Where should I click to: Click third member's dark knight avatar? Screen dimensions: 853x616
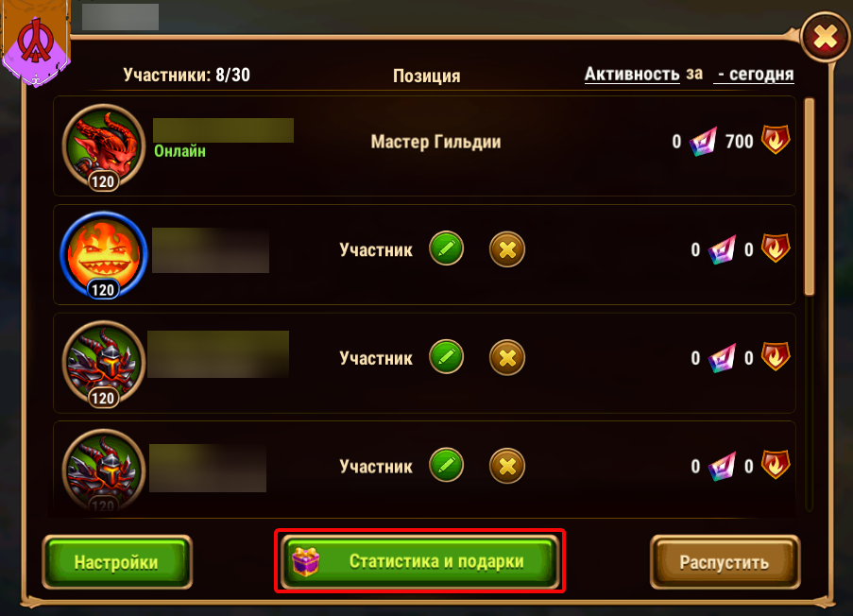(x=104, y=364)
